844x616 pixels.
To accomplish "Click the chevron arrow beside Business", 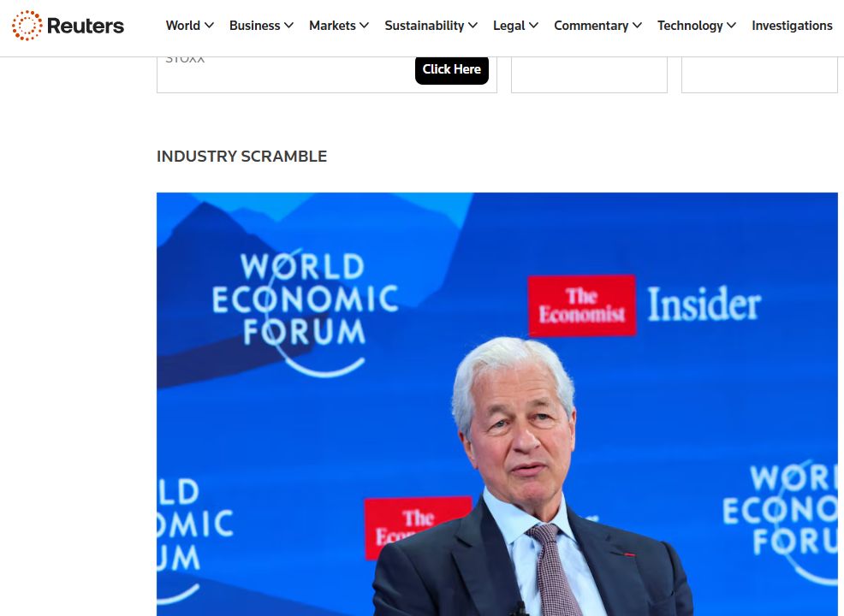I will tap(289, 26).
